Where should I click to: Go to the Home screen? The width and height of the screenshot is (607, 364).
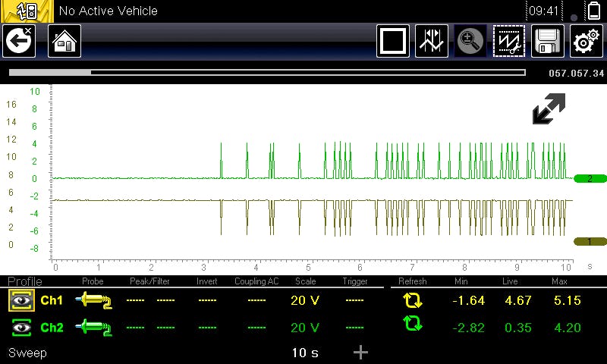64,41
